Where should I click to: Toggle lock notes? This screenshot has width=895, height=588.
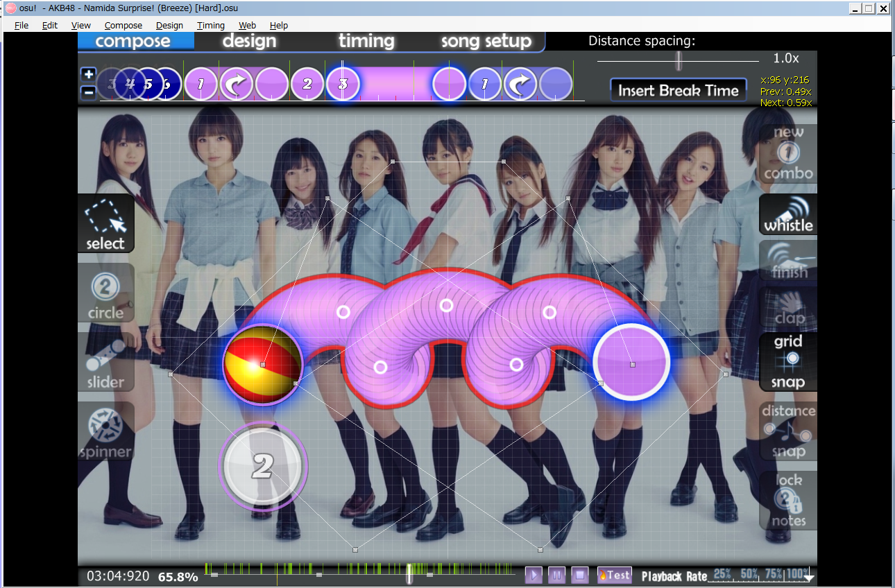[x=788, y=501]
